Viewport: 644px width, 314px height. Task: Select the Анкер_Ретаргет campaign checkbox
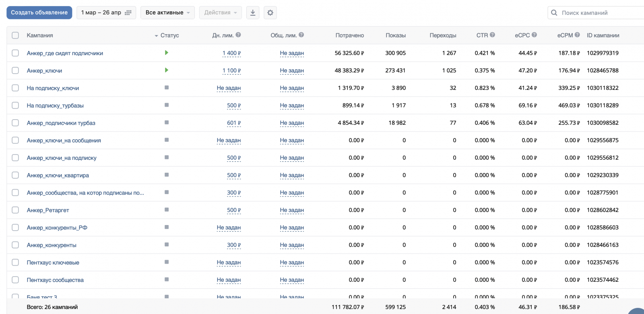[x=15, y=210]
